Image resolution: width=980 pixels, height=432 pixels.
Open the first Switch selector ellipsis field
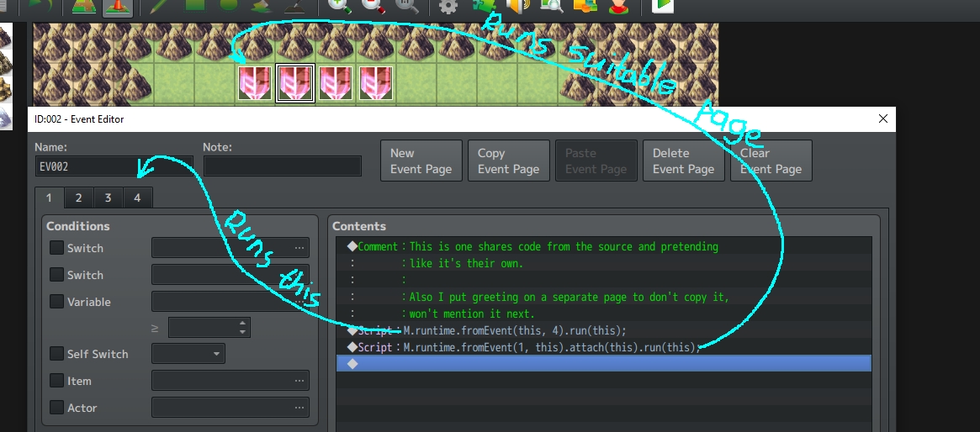(230, 248)
